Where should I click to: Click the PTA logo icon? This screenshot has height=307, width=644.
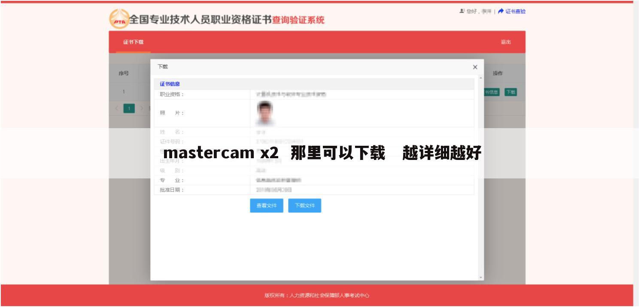(x=119, y=19)
